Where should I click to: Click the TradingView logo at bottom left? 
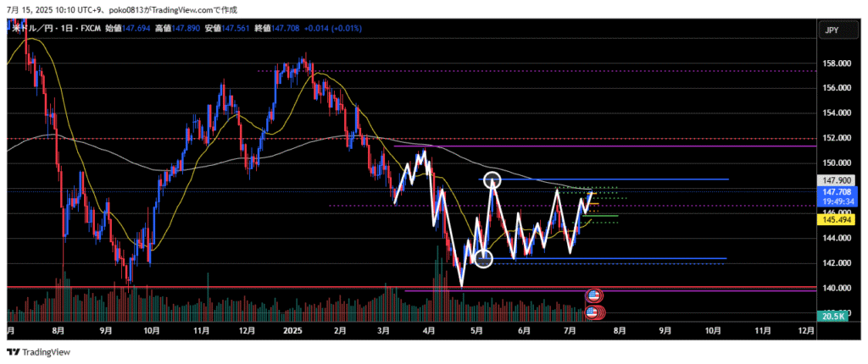(x=38, y=352)
